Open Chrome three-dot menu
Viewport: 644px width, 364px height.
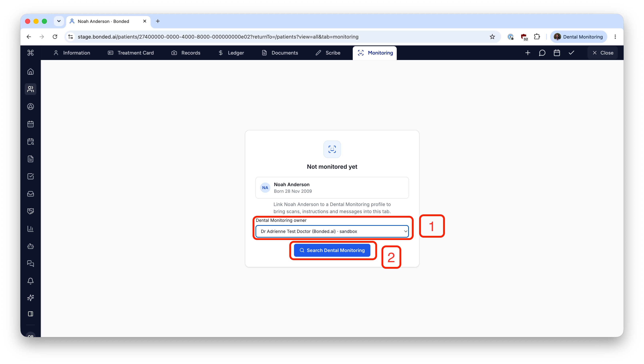point(615,37)
